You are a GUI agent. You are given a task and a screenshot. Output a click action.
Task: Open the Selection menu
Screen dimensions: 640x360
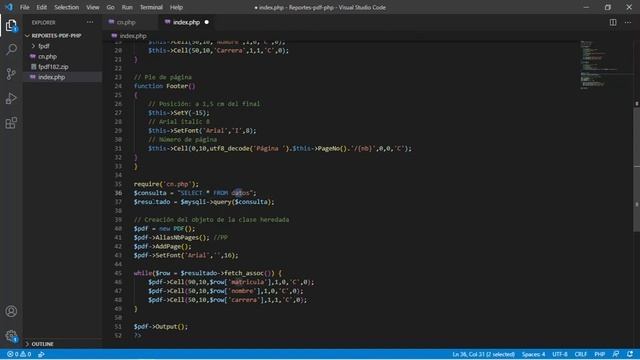coord(67,7)
